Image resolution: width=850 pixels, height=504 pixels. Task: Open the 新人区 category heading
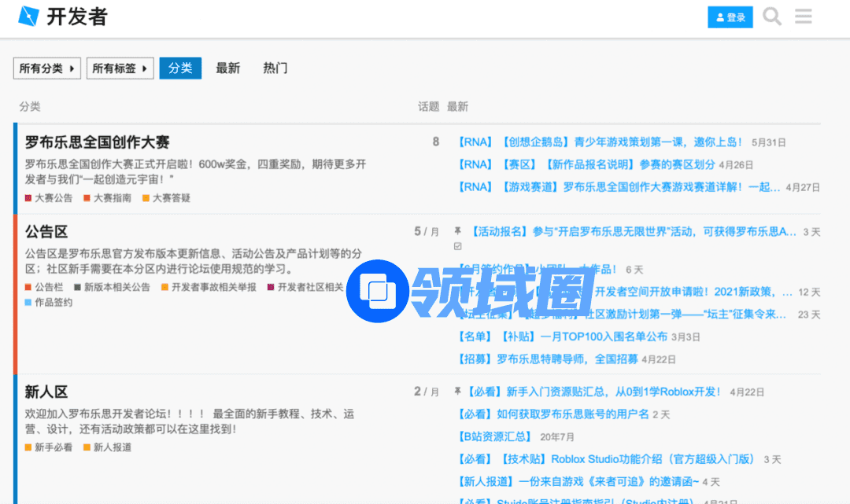click(46, 391)
